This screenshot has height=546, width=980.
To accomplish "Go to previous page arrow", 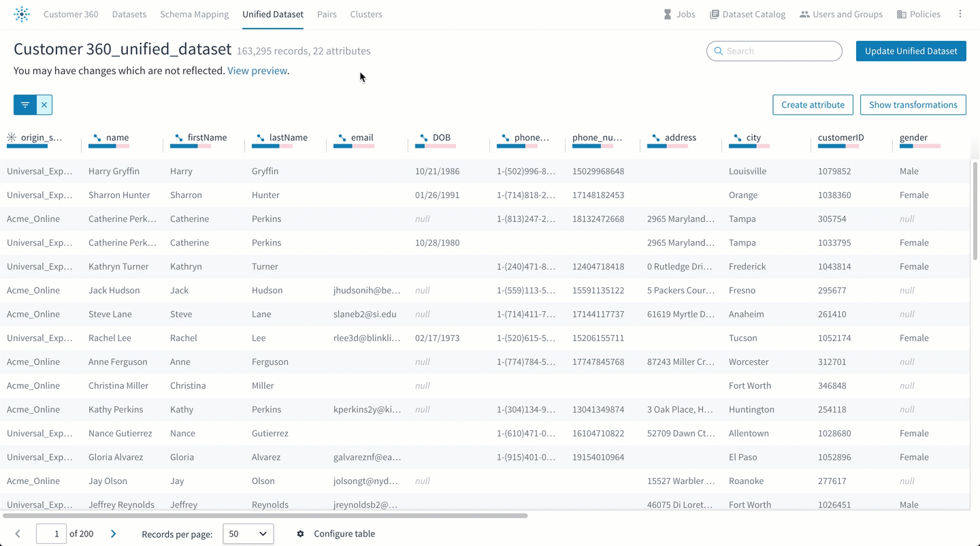I will [x=18, y=534].
